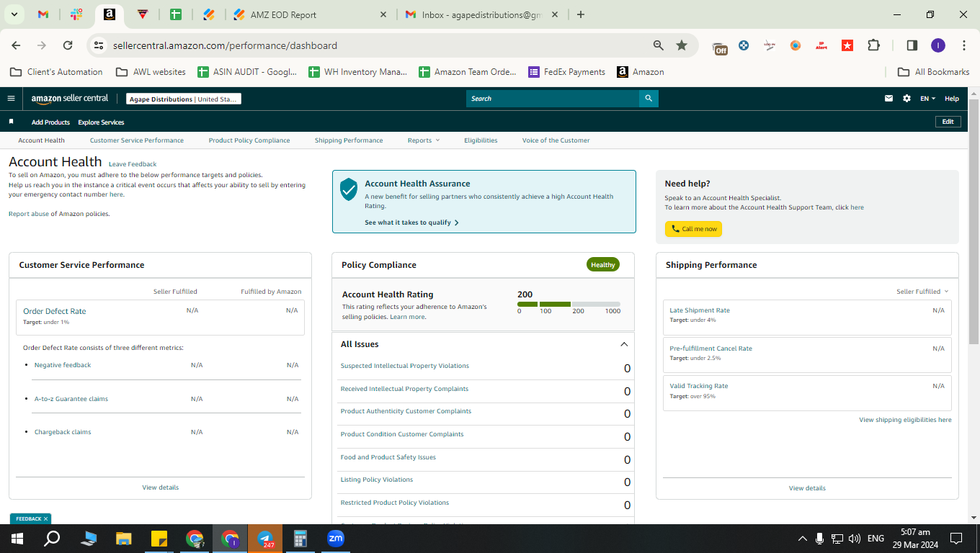The image size is (980, 553).
Task: Click the Explore Services link
Action: [x=101, y=122]
